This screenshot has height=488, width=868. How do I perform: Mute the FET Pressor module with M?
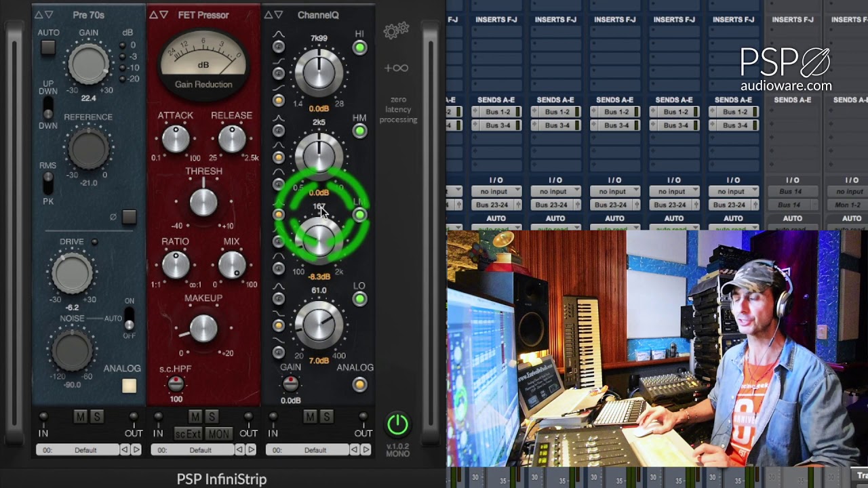pos(195,416)
